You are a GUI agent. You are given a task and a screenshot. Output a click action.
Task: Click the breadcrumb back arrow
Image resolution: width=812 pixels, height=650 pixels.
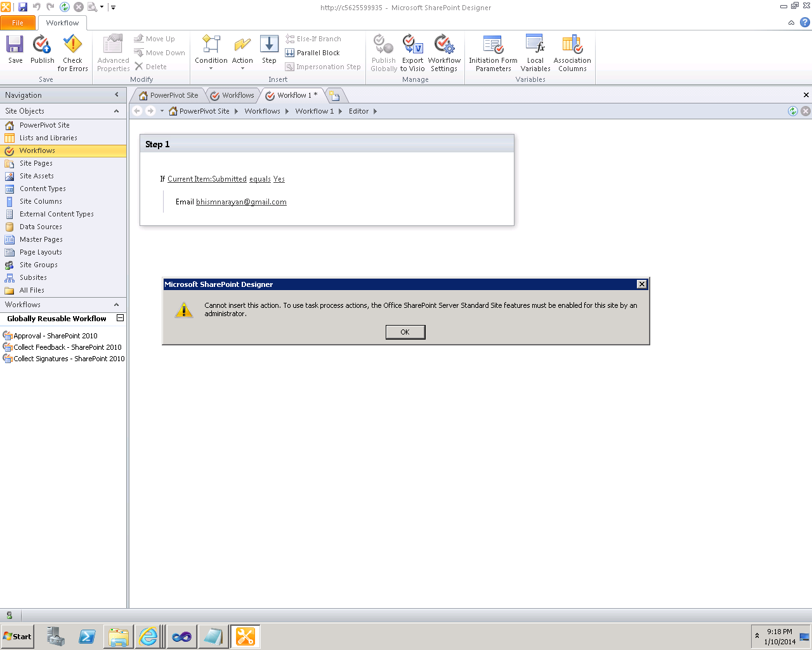pos(137,111)
